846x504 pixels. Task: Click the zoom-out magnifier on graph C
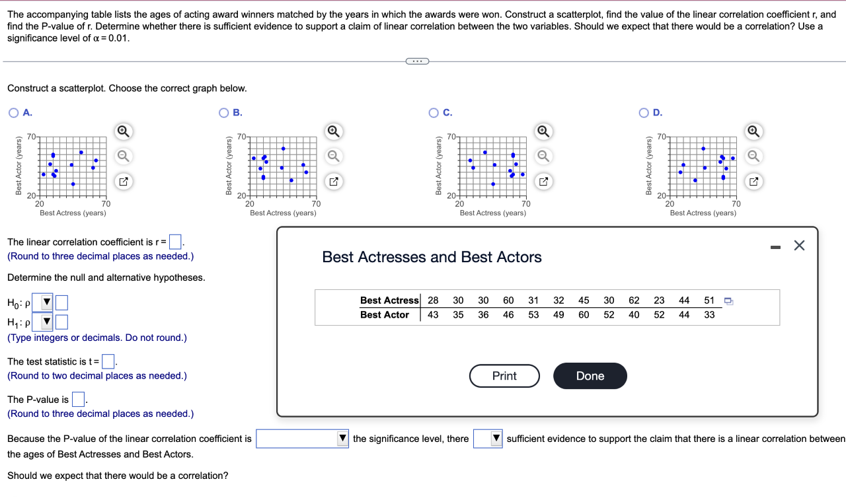tap(543, 156)
